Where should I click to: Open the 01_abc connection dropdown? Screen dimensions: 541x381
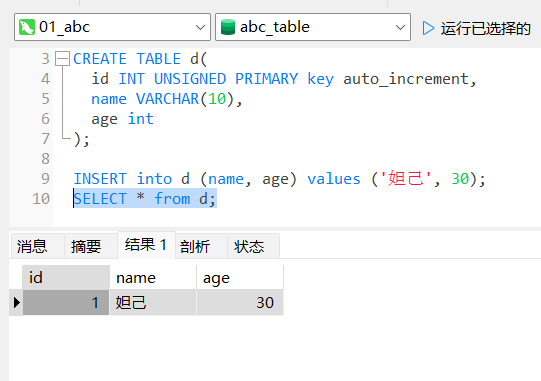[x=112, y=27]
